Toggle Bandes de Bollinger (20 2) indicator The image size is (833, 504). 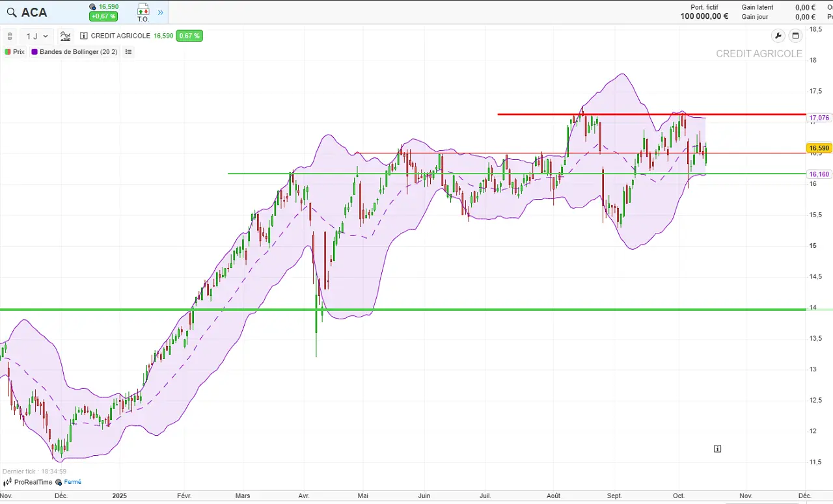(74, 52)
